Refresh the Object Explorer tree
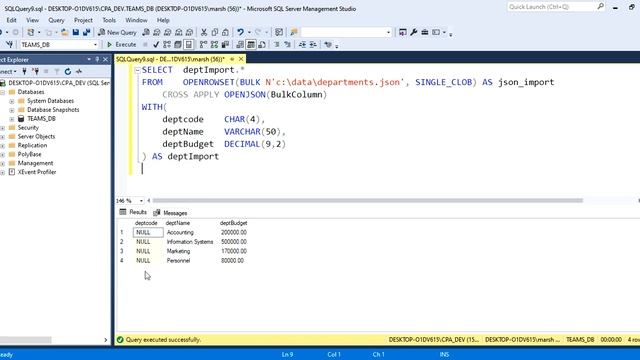 [68, 71]
